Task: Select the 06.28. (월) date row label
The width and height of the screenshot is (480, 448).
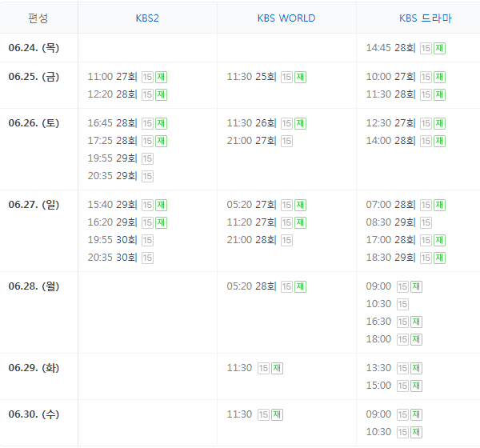Action: click(x=34, y=286)
